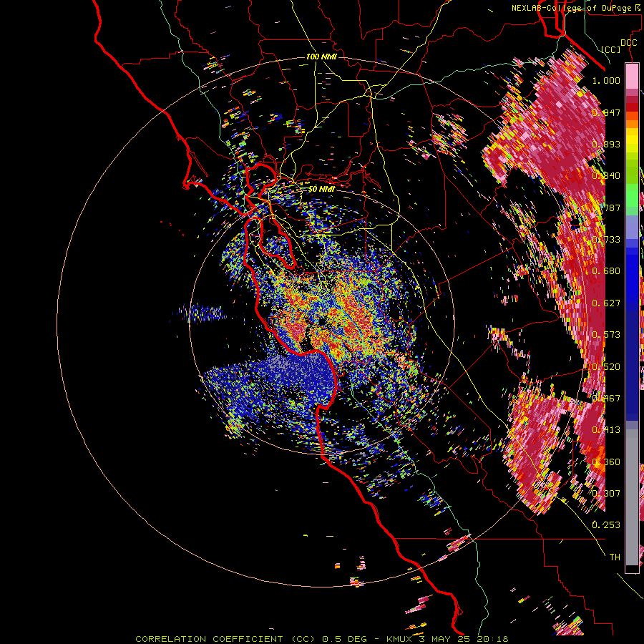The height and width of the screenshot is (644, 644).
Task: Click the [CC] label above color bar
Action: click(x=611, y=49)
